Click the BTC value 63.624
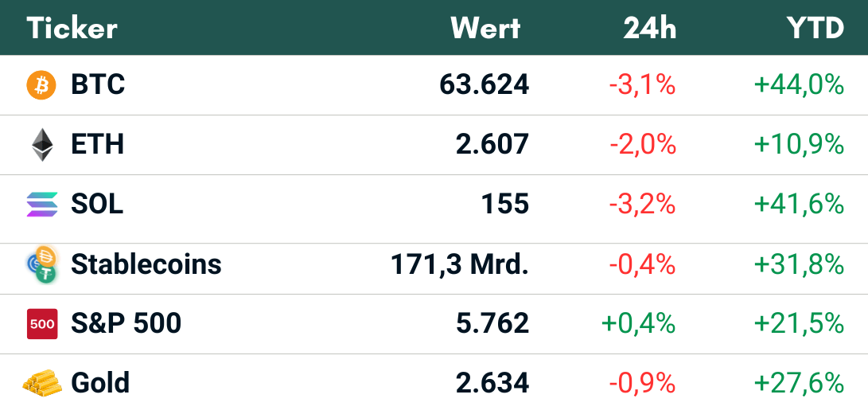Screen dimensions: 868x414 pyautogui.click(x=485, y=85)
